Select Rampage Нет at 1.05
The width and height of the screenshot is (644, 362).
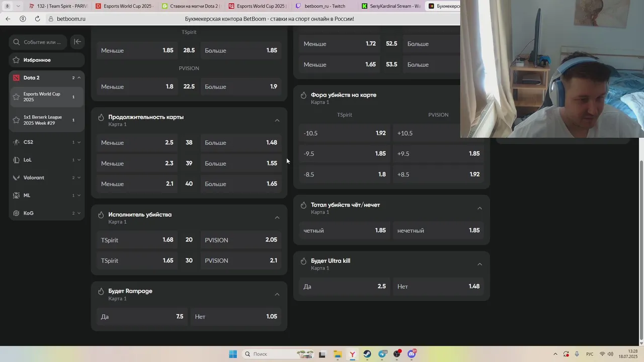236,317
